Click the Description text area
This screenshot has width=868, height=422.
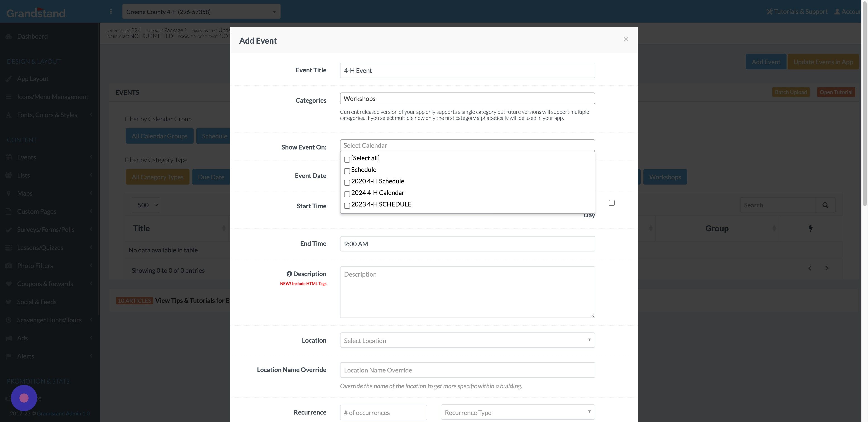[x=467, y=292]
